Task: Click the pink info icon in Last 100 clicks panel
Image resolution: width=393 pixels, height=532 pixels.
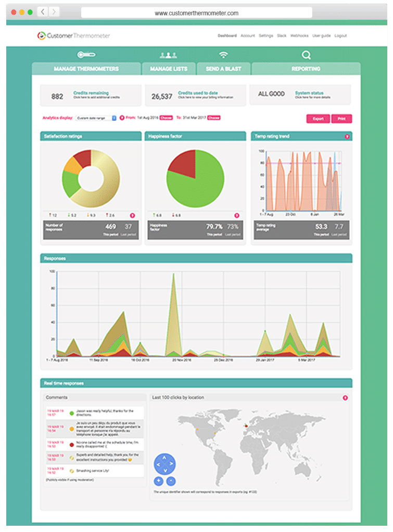Action: [345, 398]
